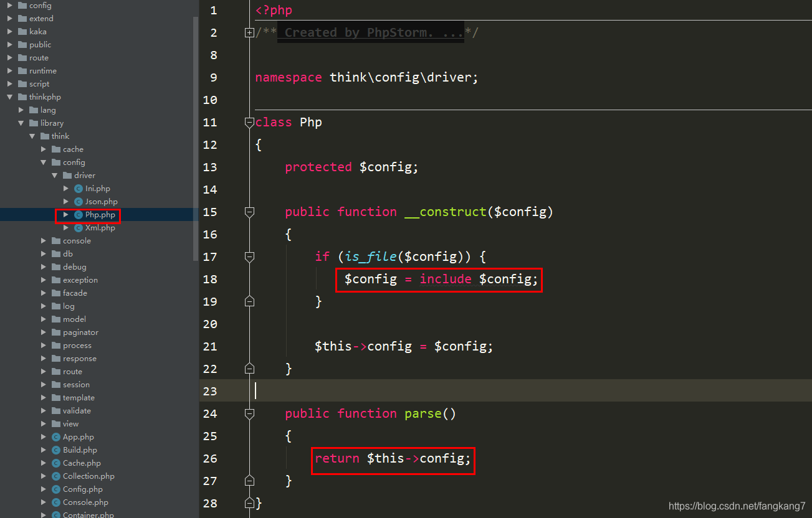This screenshot has width=812, height=518.
Task: Open Container.php in the tree
Action: (88, 515)
